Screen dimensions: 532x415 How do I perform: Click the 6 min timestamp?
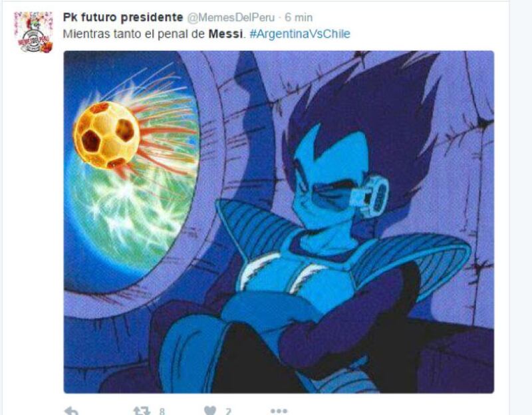coord(299,17)
